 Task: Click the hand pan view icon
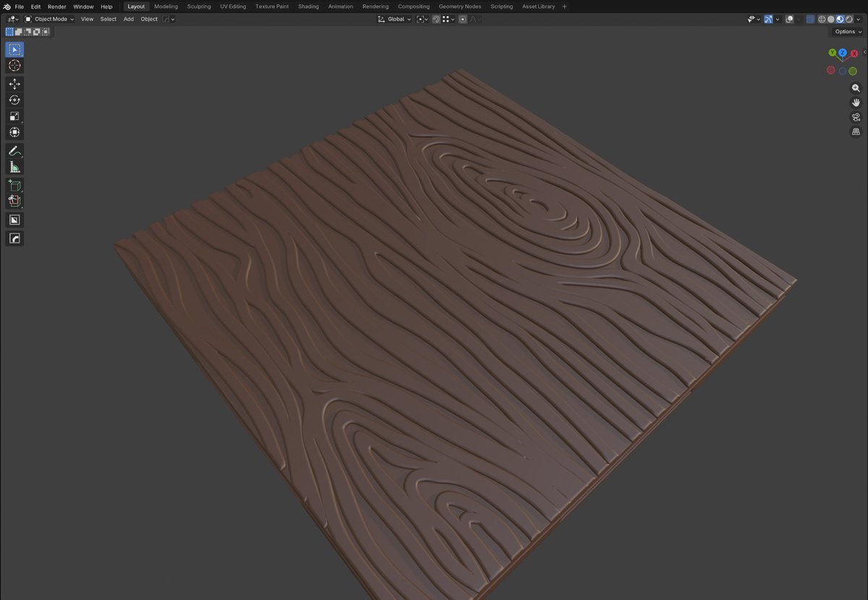click(x=856, y=103)
